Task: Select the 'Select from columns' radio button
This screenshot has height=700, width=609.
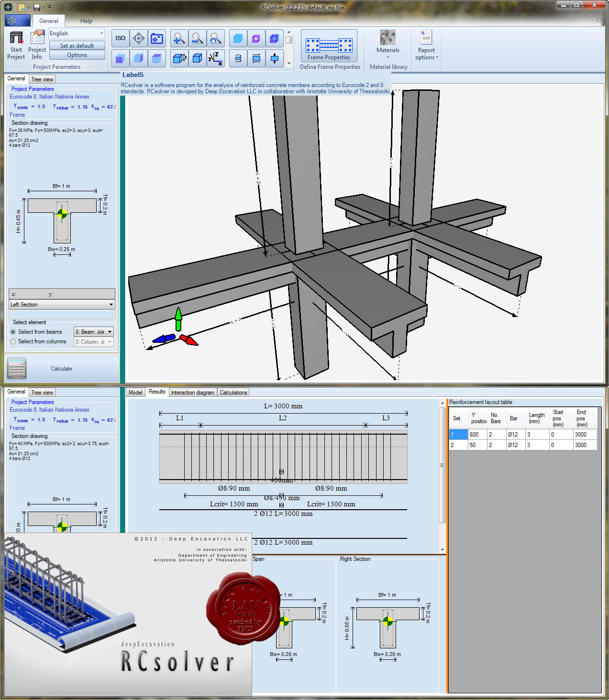Action: (13, 341)
